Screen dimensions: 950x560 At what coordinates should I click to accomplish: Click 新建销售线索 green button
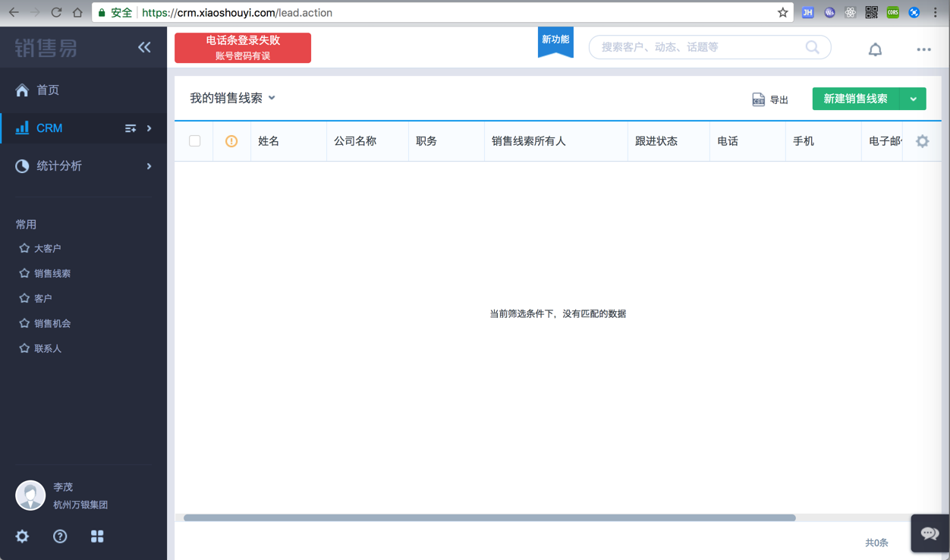[856, 99]
